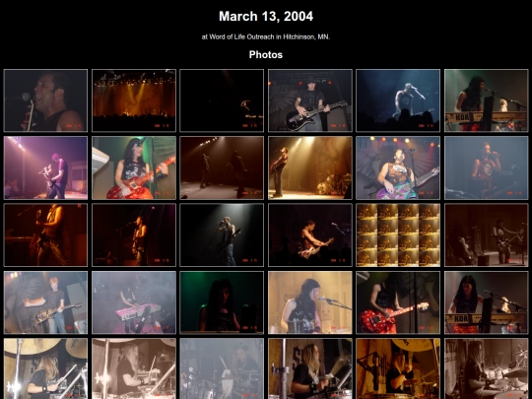The image size is (532, 399).
Task: Open the hazy blue photo of a singer holding a microphone
Action: (487, 167)
